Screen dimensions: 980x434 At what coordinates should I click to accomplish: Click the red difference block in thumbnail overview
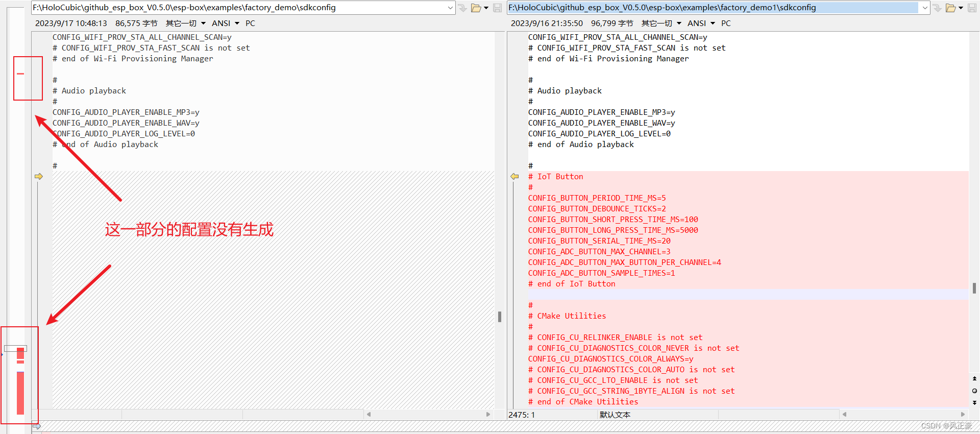[20, 393]
